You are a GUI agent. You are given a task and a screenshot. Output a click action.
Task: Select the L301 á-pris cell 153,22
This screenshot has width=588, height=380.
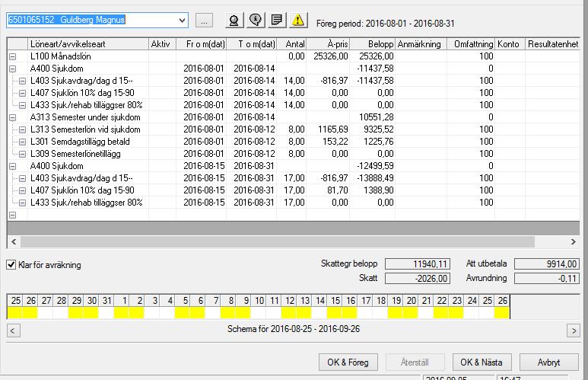pyautogui.click(x=328, y=142)
